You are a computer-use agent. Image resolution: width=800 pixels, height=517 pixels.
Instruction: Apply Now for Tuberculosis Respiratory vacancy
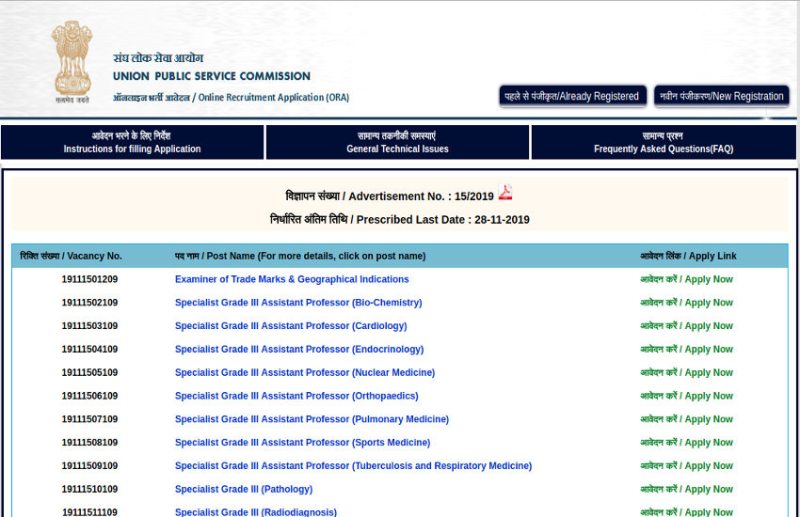(x=687, y=466)
